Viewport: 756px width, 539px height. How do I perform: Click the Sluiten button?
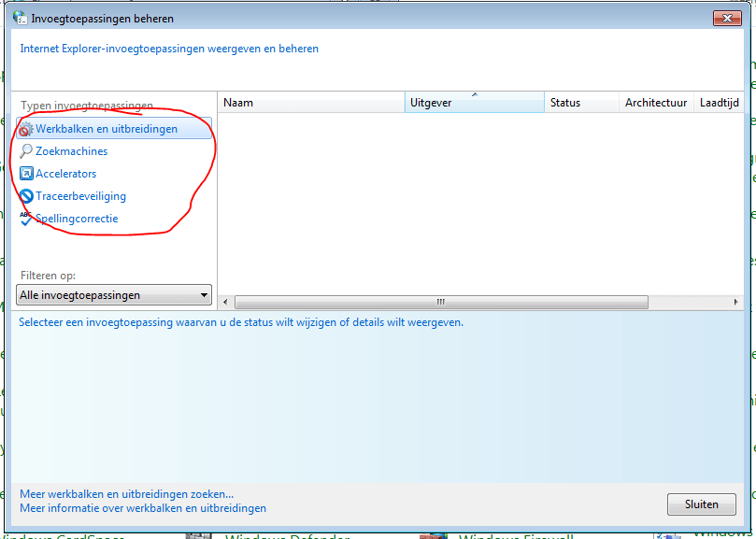tap(702, 504)
